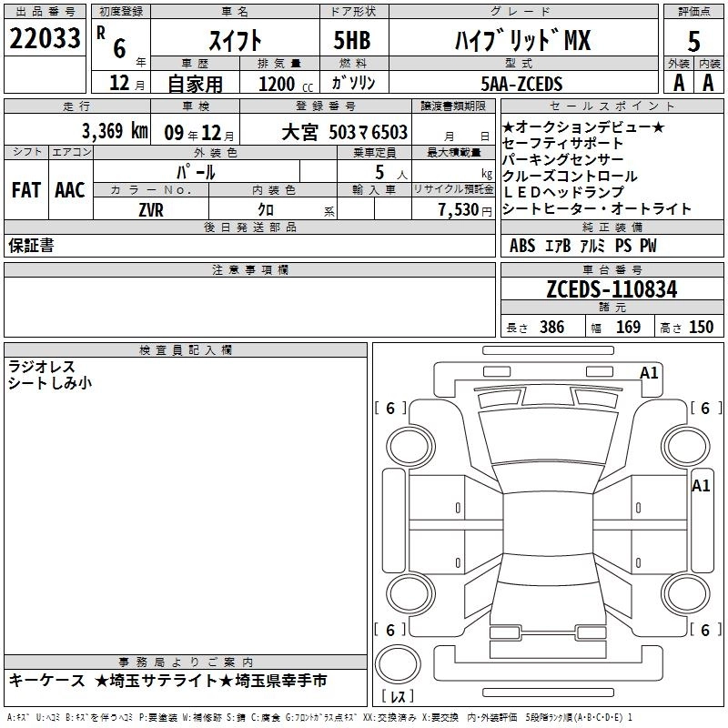The width and height of the screenshot is (728, 728).
Task: Select アルミ equipment entry
Action: [592, 246]
